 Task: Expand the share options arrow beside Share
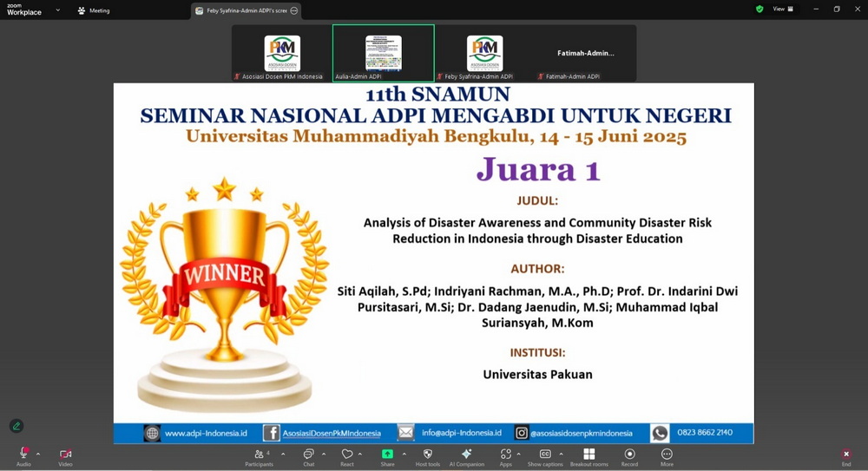click(x=404, y=454)
